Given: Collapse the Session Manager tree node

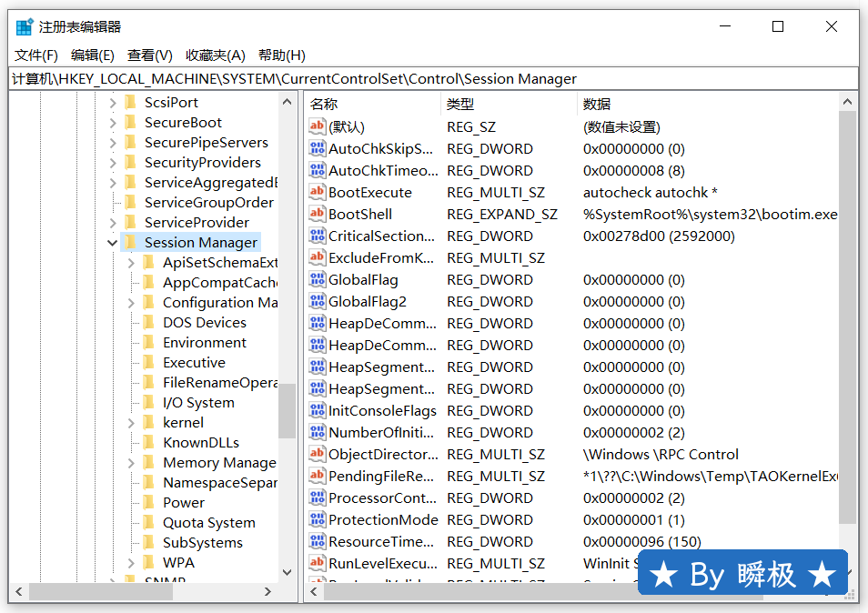Looking at the screenshot, I should tap(112, 243).
